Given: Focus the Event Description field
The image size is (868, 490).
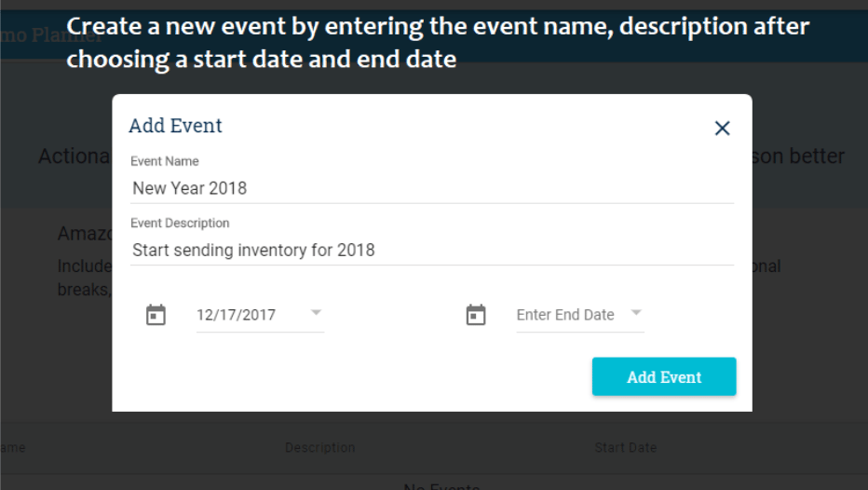Looking at the screenshot, I should pos(432,251).
